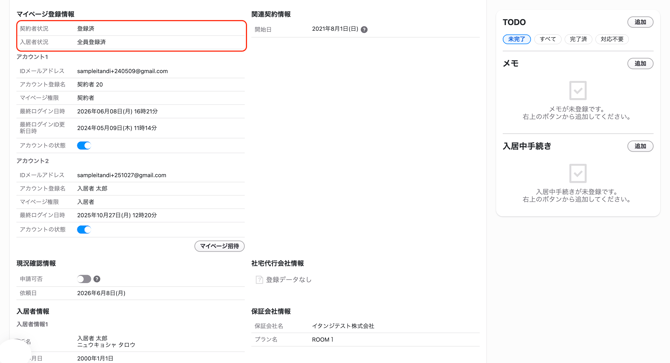Image resolution: width=670 pixels, height=363 pixels.
Task: Click last login 2026年06月08日(月) 16時21分
Action: (x=117, y=111)
